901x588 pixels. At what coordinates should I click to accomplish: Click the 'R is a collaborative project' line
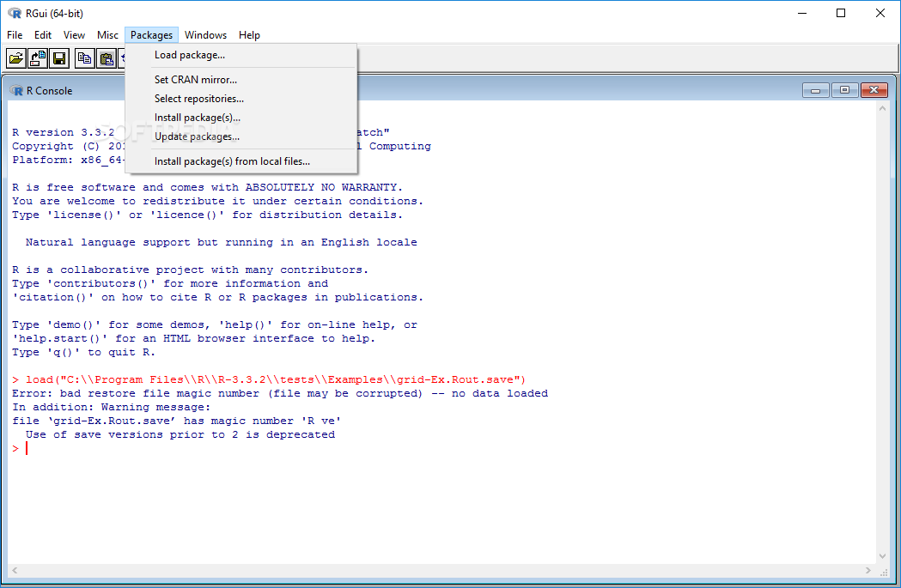pos(190,270)
